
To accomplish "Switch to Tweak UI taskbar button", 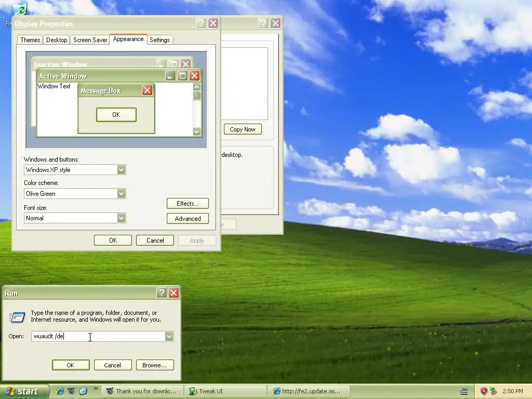I will pos(226,391).
